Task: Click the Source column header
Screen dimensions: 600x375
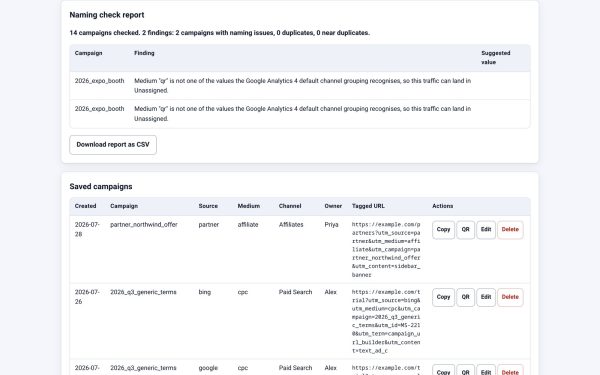Action: [x=208, y=206]
